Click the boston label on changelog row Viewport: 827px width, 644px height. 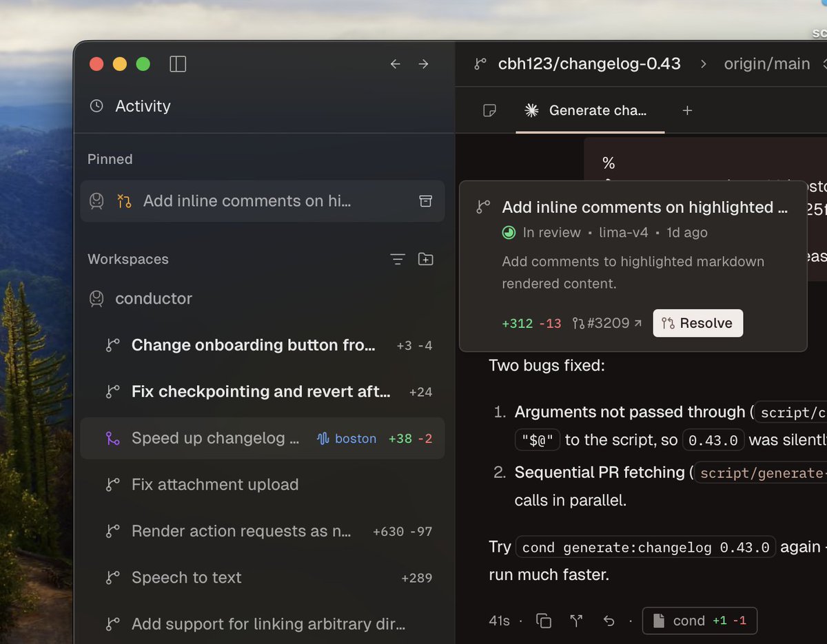click(x=347, y=439)
